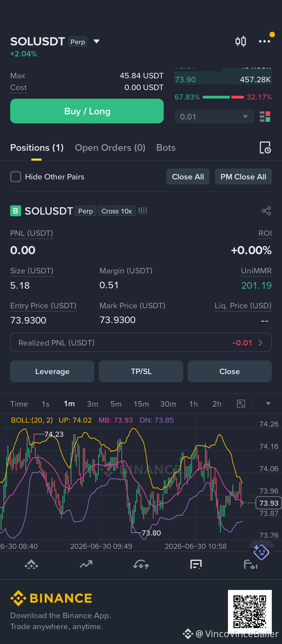Expand the Realized PNL details row
282x644 pixels.
141,343
